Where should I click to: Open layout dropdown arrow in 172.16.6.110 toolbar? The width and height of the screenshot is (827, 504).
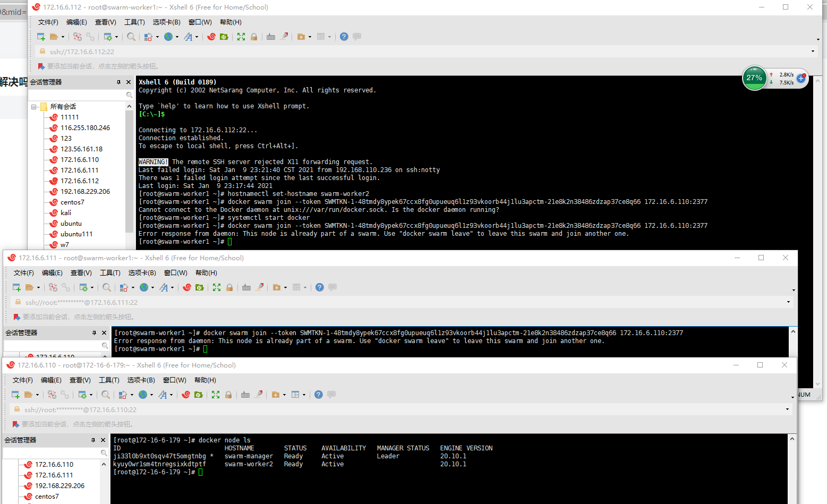(304, 395)
